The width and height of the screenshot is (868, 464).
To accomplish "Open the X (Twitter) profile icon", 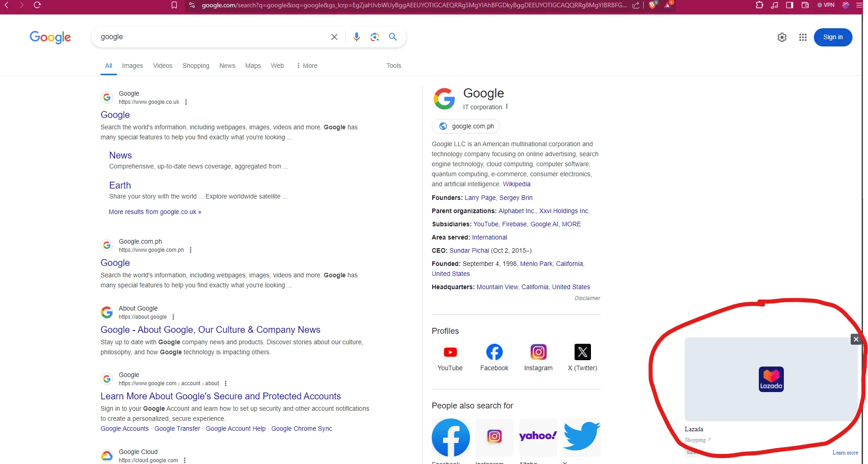I will click(x=583, y=352).
